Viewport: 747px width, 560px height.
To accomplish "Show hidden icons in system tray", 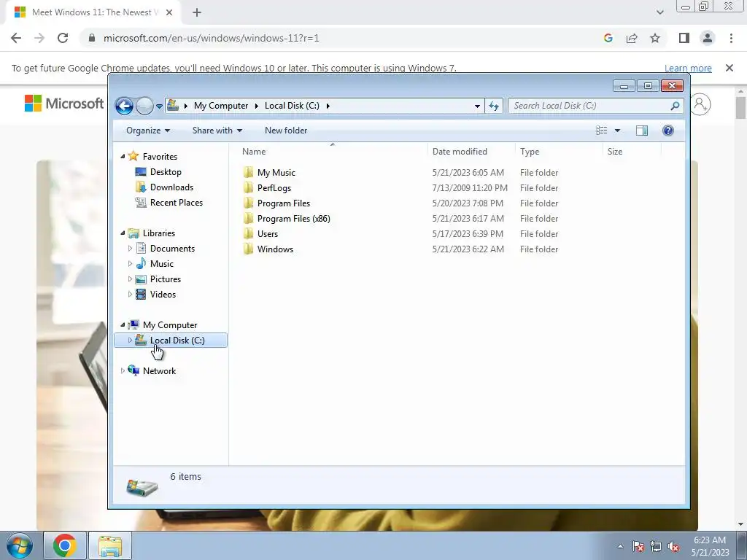I will point(620,546).
